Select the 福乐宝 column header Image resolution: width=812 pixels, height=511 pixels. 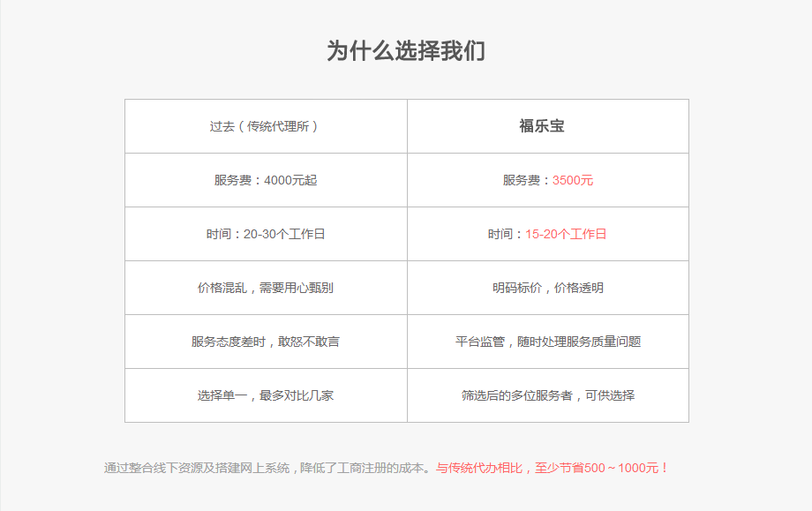click(x=548, y=126)
